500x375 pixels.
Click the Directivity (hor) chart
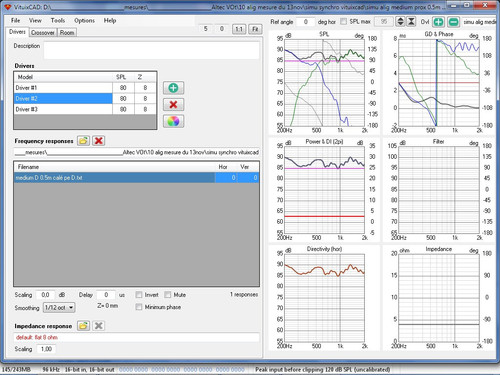click(324, 297)
